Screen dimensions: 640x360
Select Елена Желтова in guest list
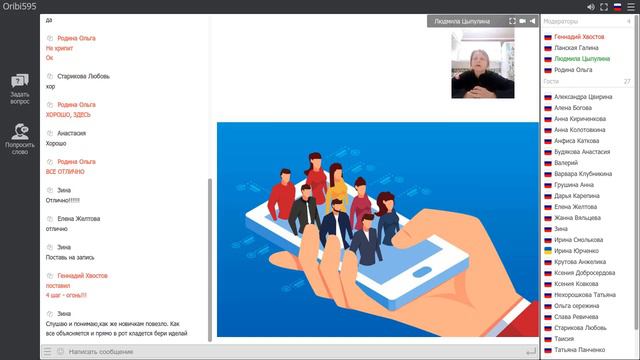click(575, 207)
